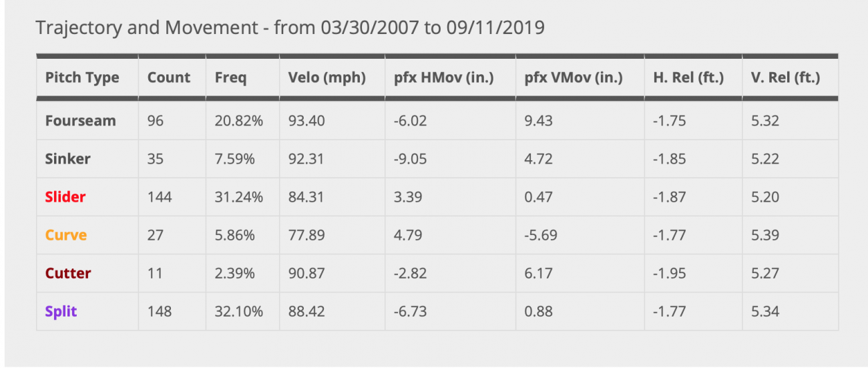The height and width of the screenshot is (368, 868).
Task: Click the pfx VMov (in.) header
Action: pyautogui.click(x=574, y=77)
